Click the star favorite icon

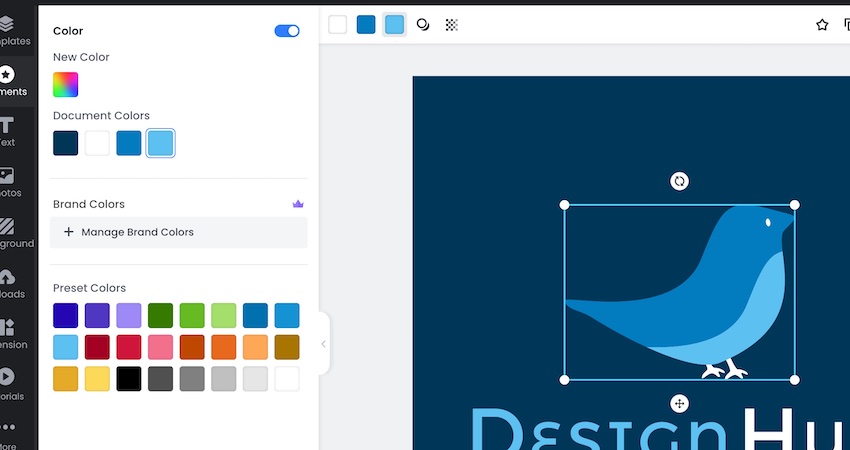click(822, 24)
